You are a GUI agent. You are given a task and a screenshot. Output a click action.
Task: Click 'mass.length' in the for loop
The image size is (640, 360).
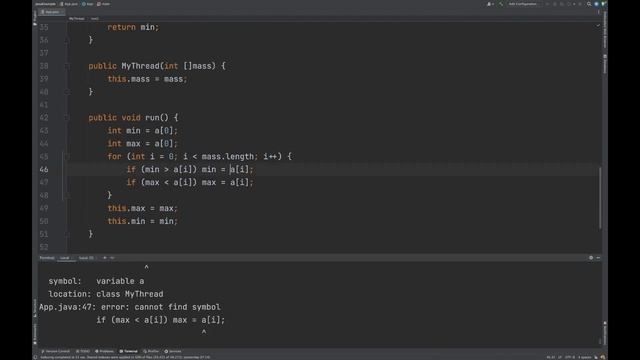pos(228,156)
